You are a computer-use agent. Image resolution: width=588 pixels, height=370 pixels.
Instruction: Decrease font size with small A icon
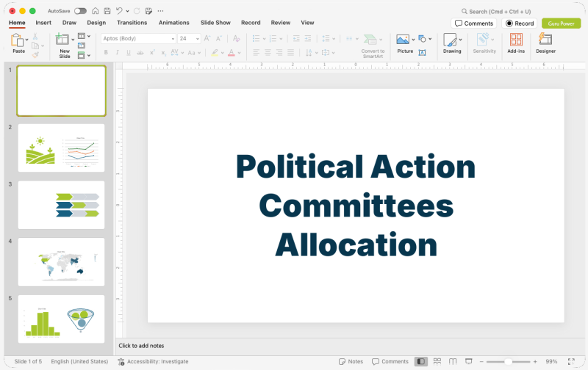pos(218,38)
